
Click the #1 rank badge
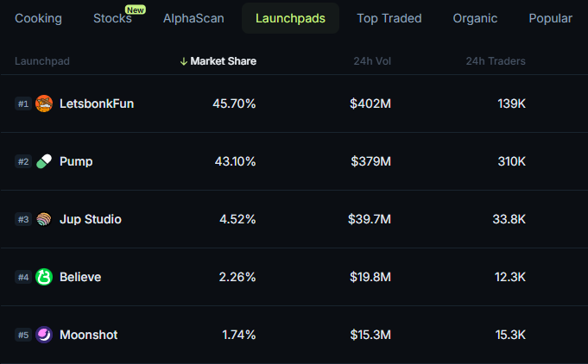[x=23, y=104]
